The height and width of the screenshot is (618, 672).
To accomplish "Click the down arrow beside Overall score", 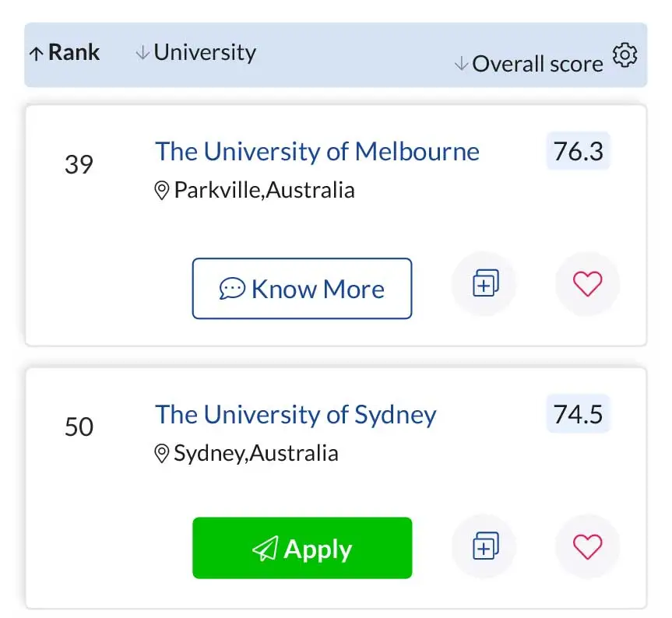I will 461,64.
